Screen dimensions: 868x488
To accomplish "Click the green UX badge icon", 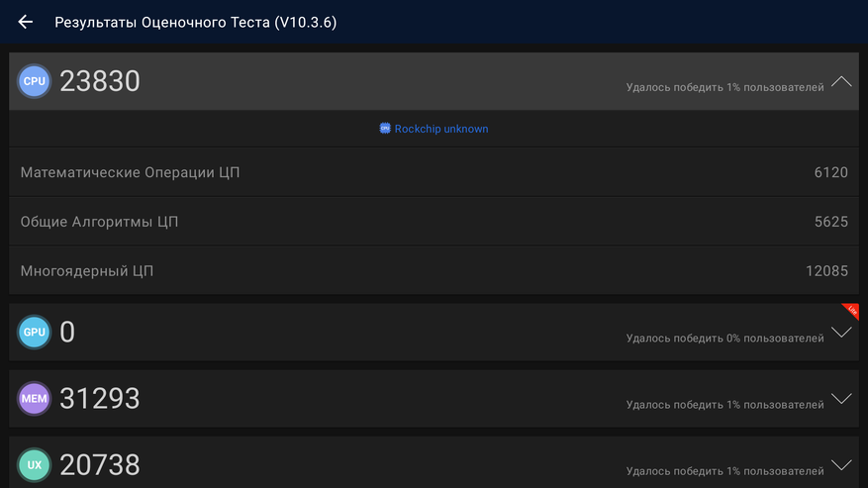I will tap(34, 464).
